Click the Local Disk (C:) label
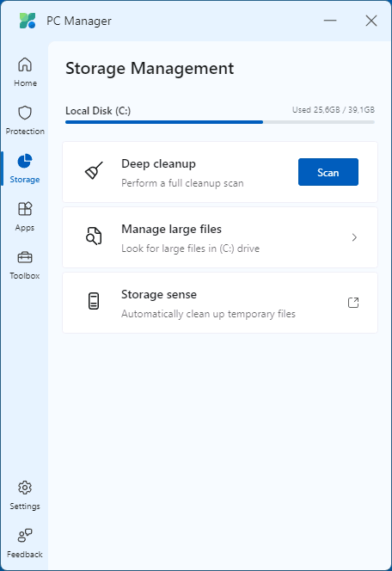This screenshot has width=392, height=571. 98,111
